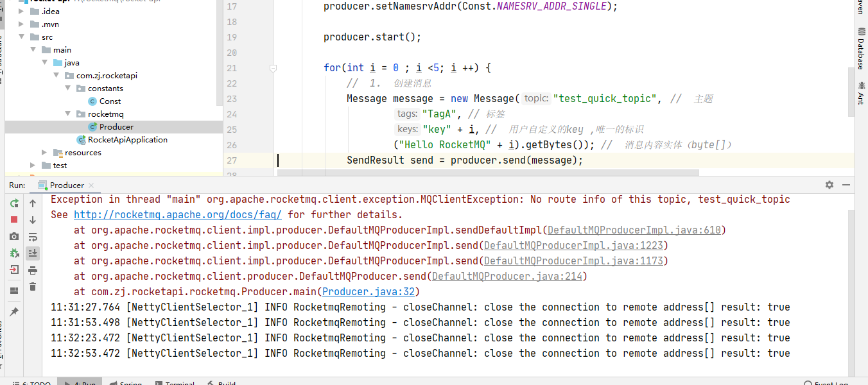The width and height of the screenshot is (868, 385).
Task: Rerun the Producer run configuration
Action: click(14, 203)
